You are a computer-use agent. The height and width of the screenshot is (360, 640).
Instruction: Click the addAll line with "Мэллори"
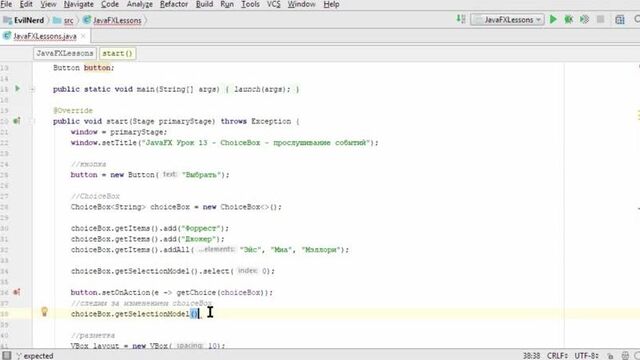[210, 250]
